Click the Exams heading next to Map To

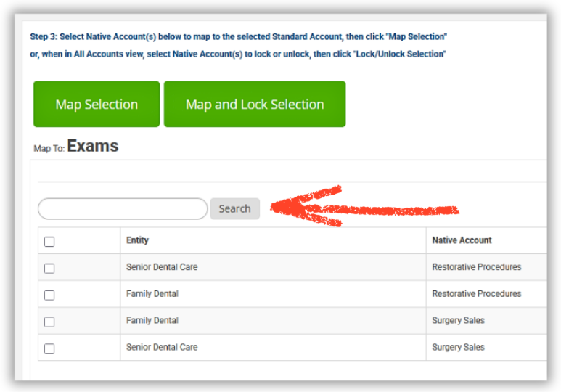point(93,147)
